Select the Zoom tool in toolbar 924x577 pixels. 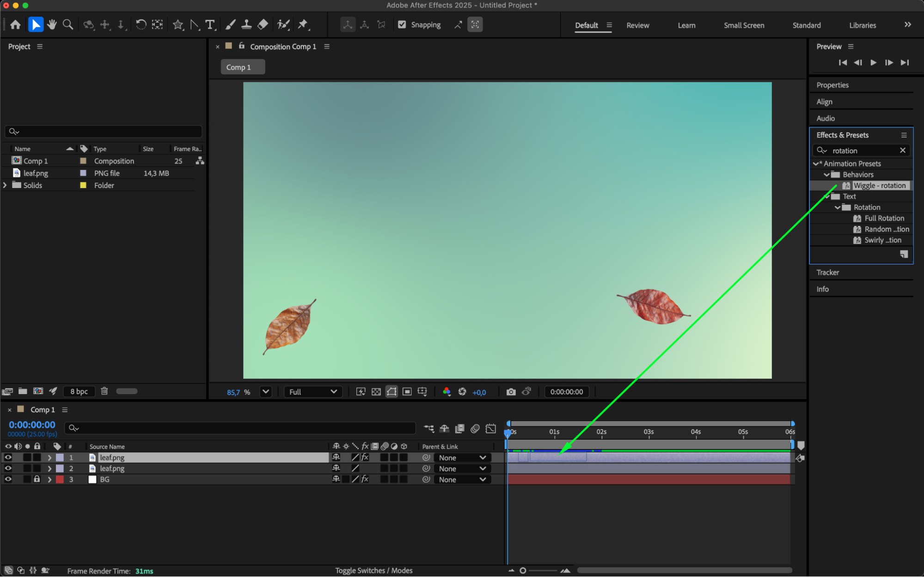68,24
